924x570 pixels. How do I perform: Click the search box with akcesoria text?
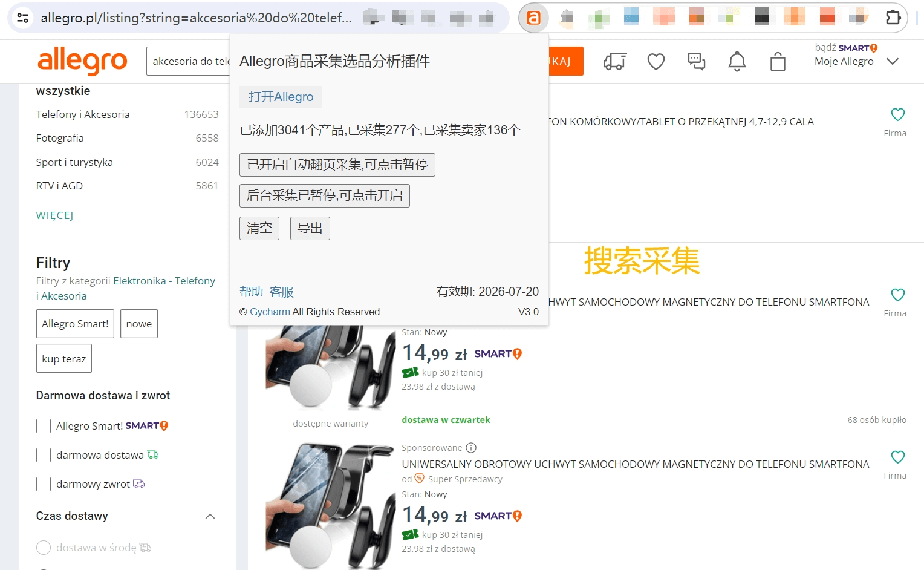[189, 61]
